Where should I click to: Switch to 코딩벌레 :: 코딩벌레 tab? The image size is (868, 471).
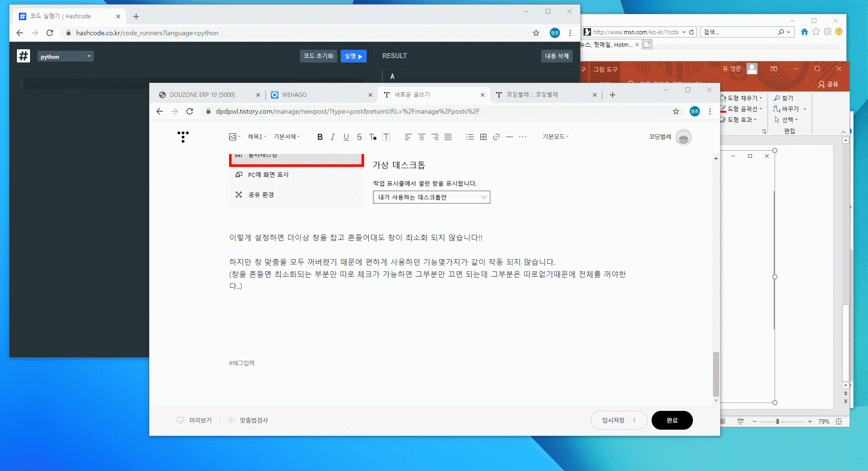point(545,95)
